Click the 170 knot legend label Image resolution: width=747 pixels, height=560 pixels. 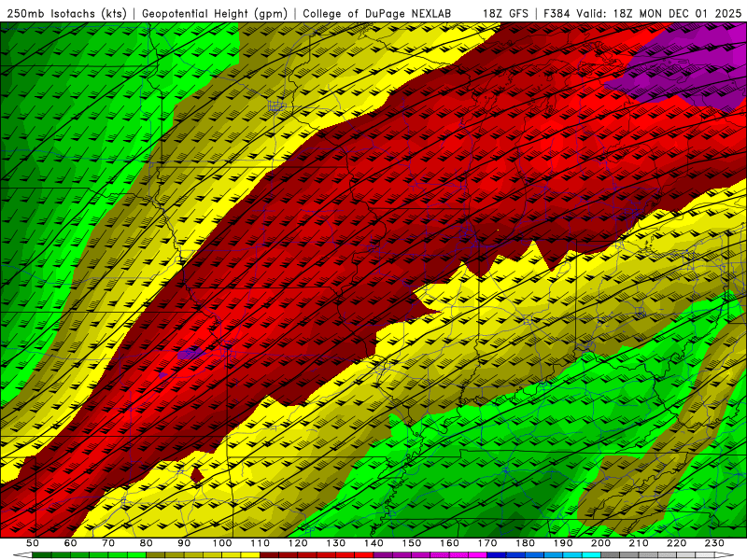click(x=487, y=543)
